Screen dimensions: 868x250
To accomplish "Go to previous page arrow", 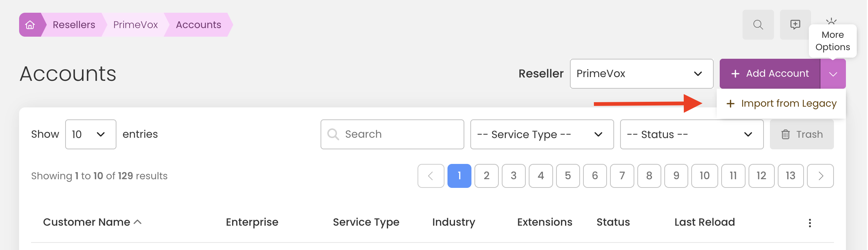I will coord(431,176).
